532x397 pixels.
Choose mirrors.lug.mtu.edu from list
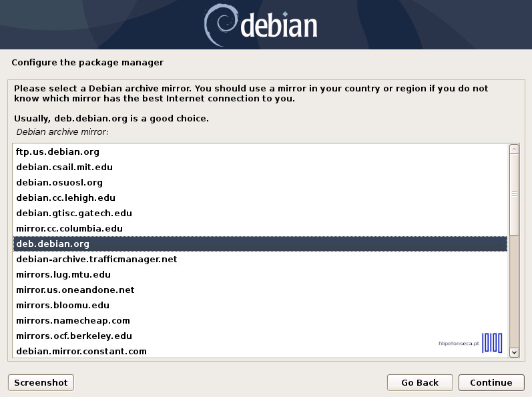(x=63, y=275)
